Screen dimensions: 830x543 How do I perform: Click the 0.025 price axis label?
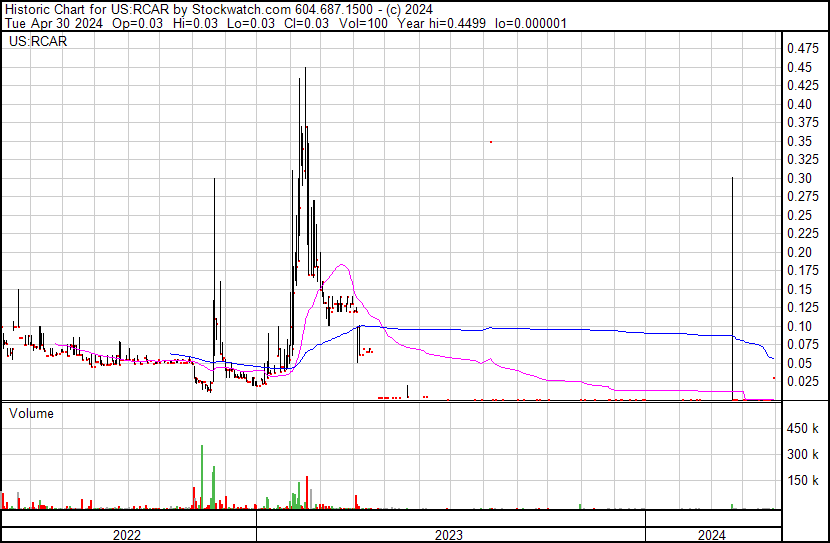802,382
